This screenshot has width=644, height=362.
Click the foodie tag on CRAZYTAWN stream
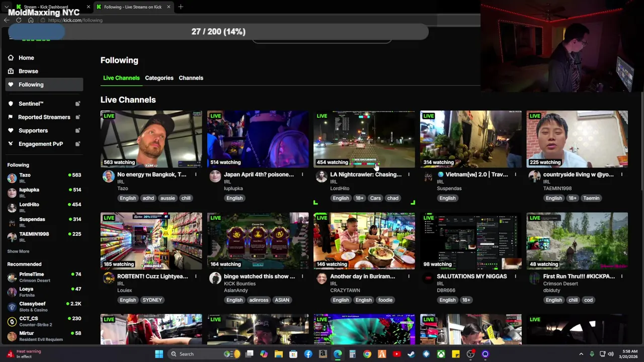pyautogui.click(x=385, y=300)
